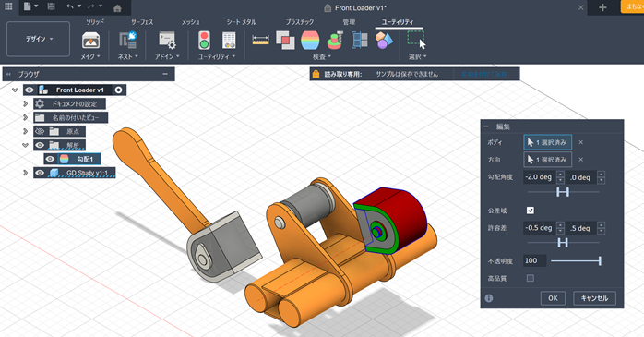
Task: Click the 許容差 range slider
Action: (563, 243)
